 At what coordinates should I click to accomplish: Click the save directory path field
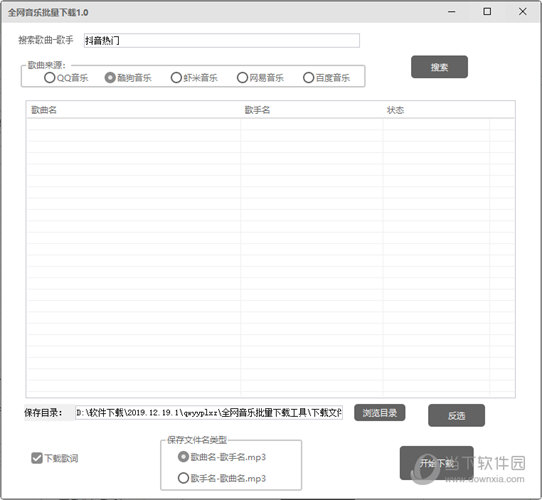(209, 413)
